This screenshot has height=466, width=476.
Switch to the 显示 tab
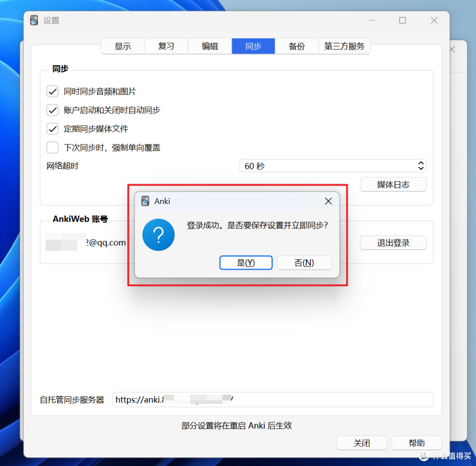pyautogui.click(x=123, y=46)
